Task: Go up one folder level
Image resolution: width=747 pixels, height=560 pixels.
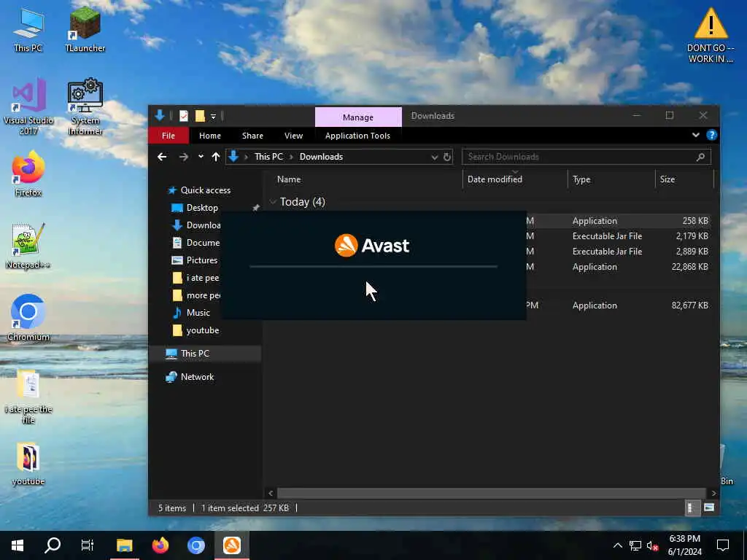Action: click(x=216, y=157)
